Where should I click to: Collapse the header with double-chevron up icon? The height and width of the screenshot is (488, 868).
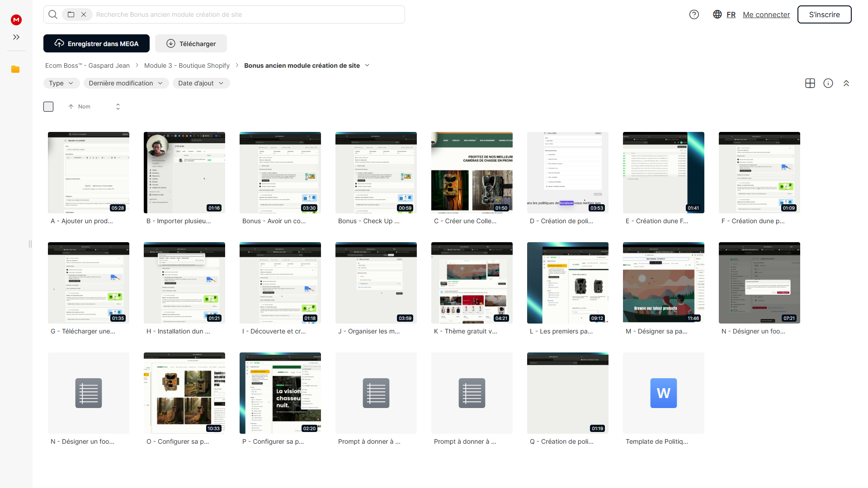point(846,83)
